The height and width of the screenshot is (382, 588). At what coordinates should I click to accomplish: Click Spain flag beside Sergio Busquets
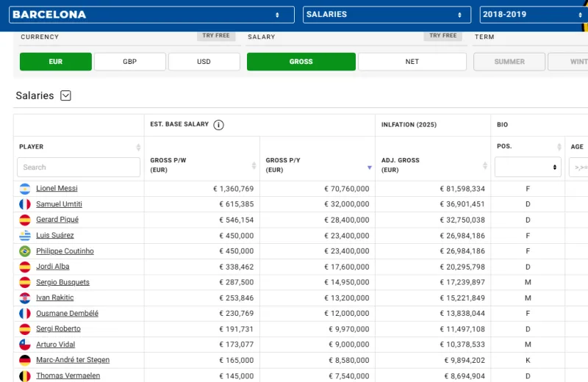pos(25,282)
